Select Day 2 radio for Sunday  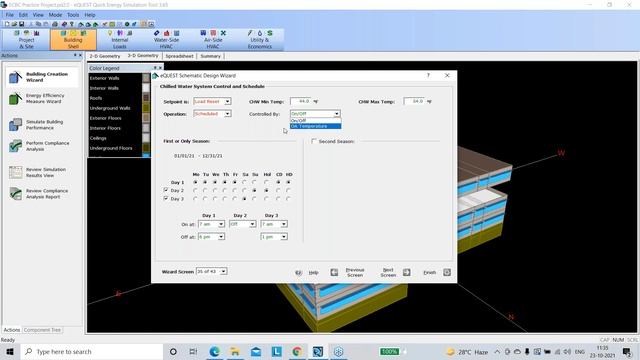(x=254, y=190)
